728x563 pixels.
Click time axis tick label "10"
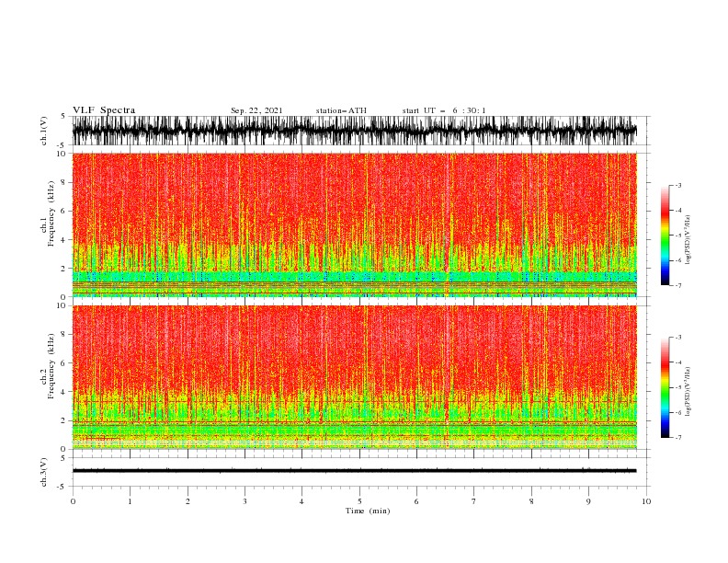(646, 501)
